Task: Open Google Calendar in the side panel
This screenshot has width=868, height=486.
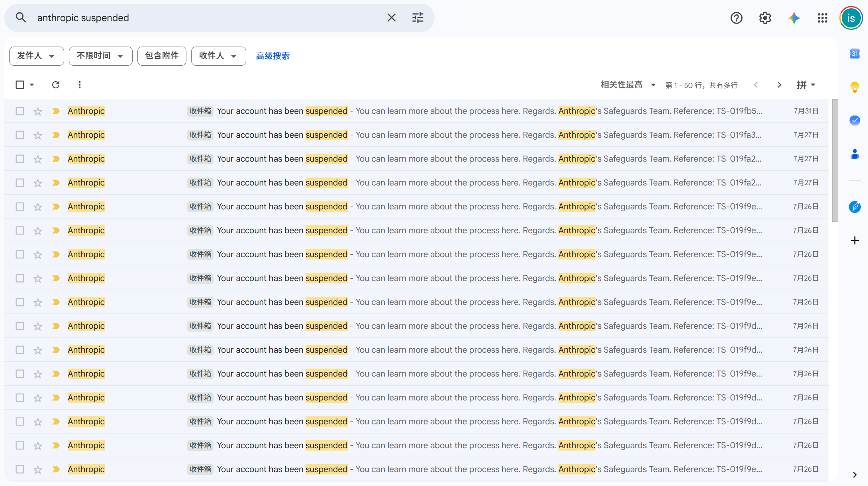Action: point(855,53)
